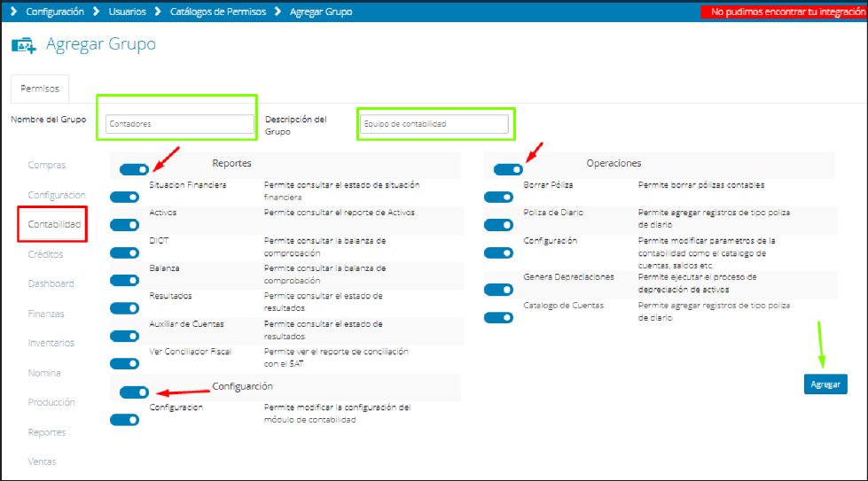Click the red integration error banner
The width and height of the screenshot is (868, 481).
click(x=784, y=12)
